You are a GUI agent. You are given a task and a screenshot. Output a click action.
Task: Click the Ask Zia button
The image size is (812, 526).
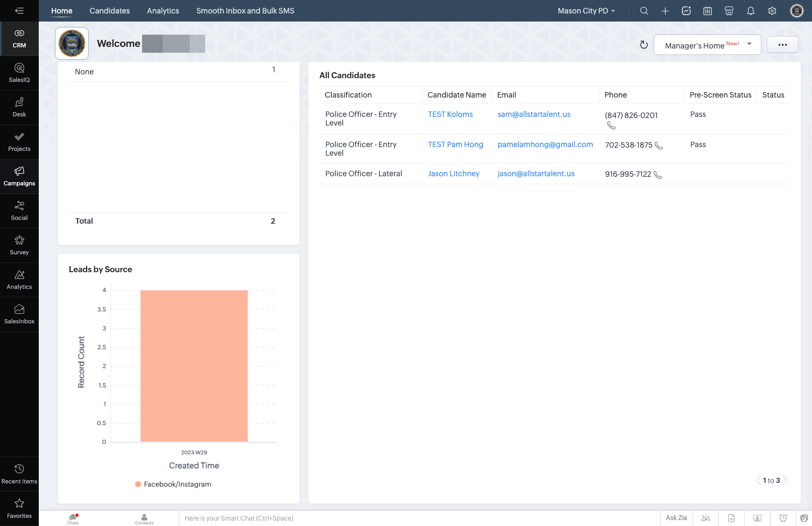coord(676,518)
